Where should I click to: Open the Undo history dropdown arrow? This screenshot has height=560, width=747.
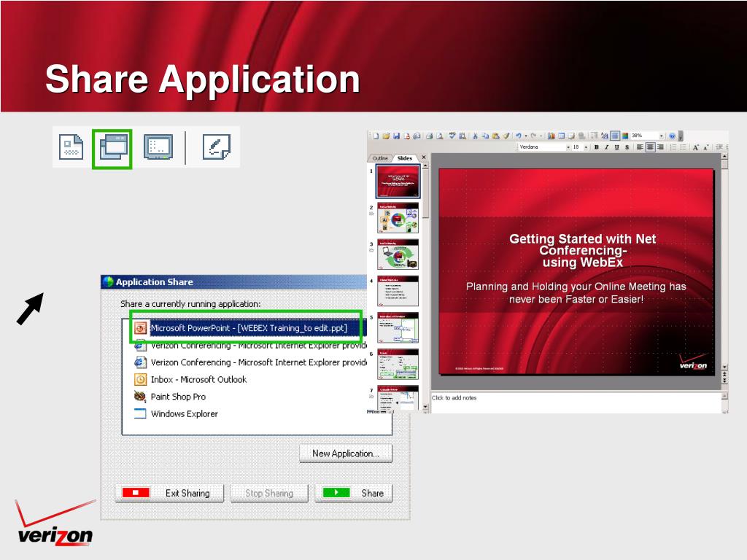526,136
